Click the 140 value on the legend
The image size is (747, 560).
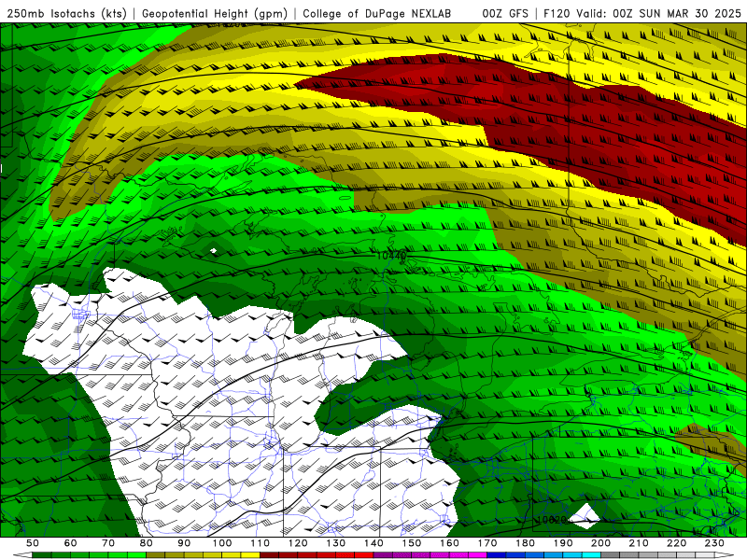point(373,543)
